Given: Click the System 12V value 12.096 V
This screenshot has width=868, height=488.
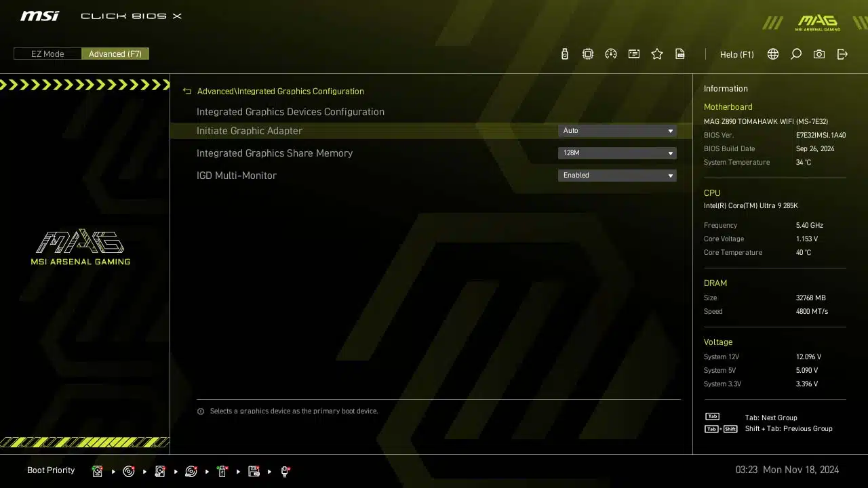Looking at the screenshot, I should [x=808, y=357].
